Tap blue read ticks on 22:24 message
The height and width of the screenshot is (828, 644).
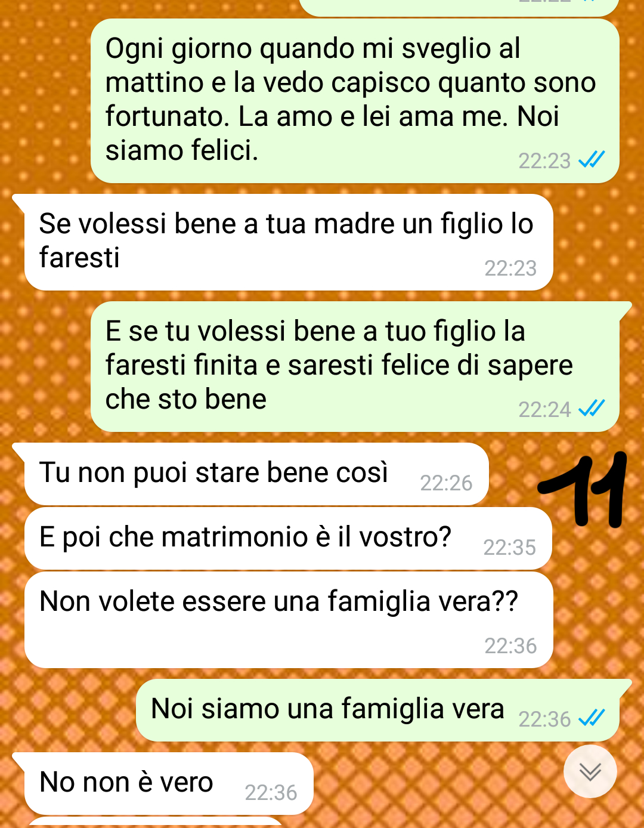click(x=592, y=409)
